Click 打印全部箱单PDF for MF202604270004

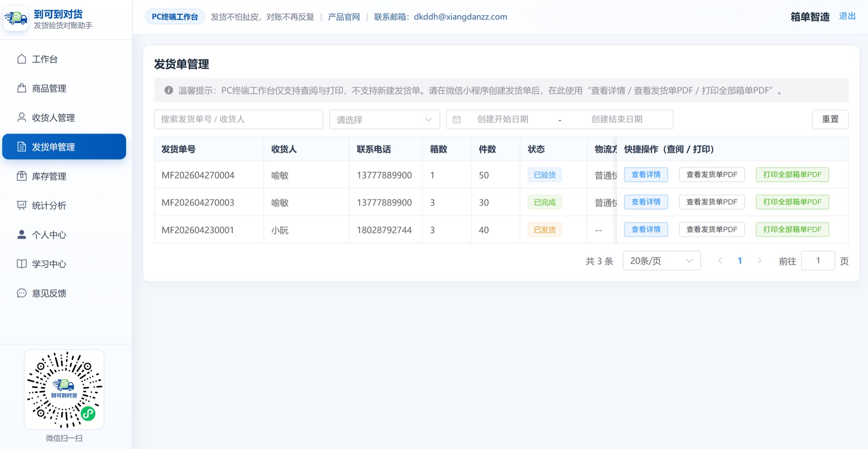792,175
